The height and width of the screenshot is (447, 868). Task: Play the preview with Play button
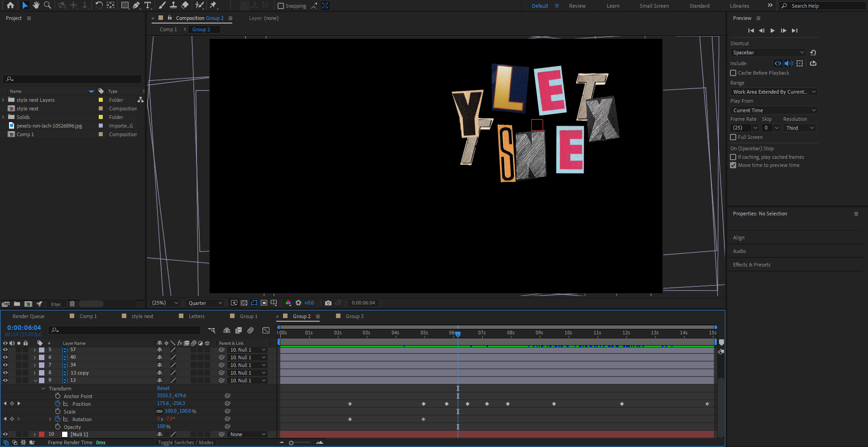772,30
